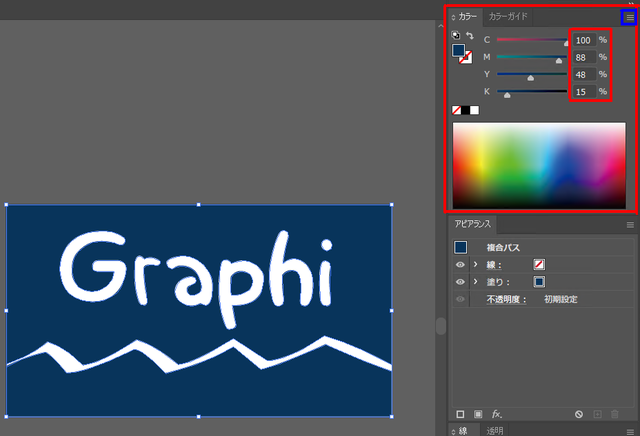Viewport: 640px width, 436px height.
Task: Click the default fill and stroke icon
Action: pyautogui.click(x=456, y=35)
